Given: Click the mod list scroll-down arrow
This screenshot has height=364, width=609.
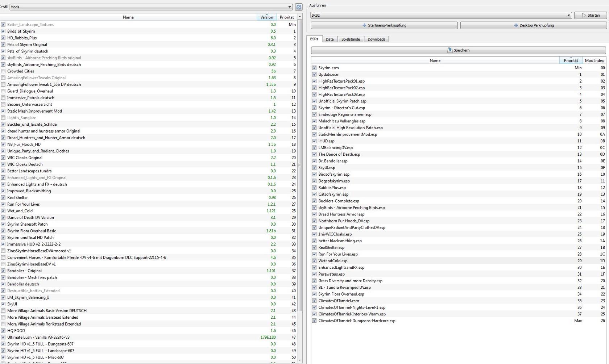Looking at the screenshot, I should 300,360.
